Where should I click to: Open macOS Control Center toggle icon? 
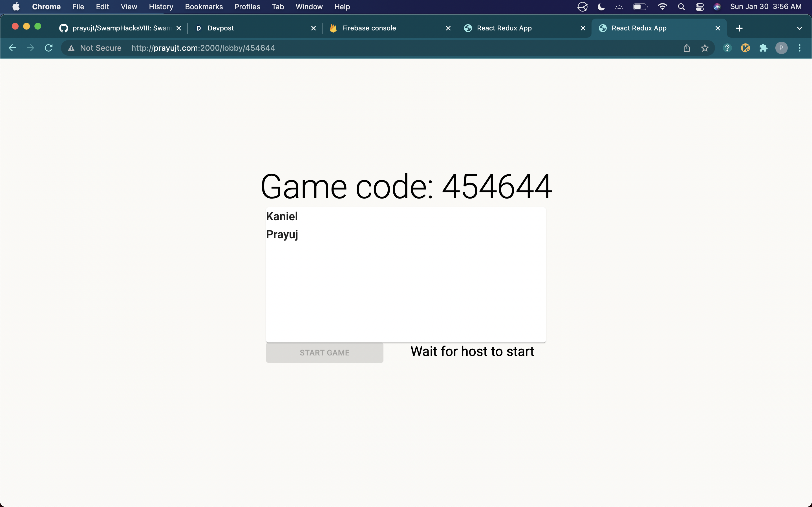(700, 7)
